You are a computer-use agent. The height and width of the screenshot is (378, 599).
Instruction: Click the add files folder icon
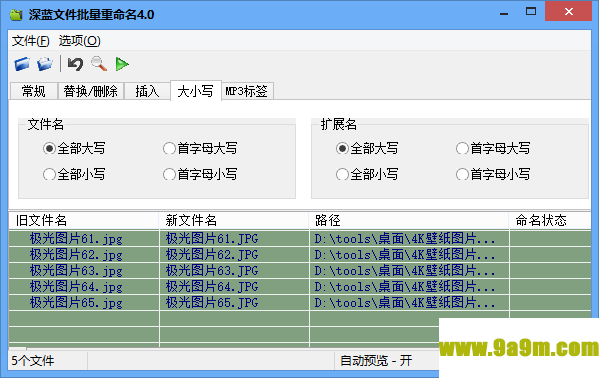pyautogui.click(x=22, y=64)
